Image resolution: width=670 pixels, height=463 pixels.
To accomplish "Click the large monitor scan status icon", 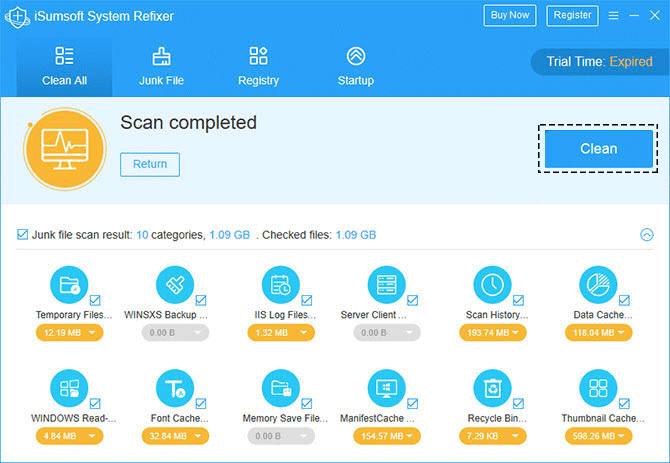I will pos(65,149).
